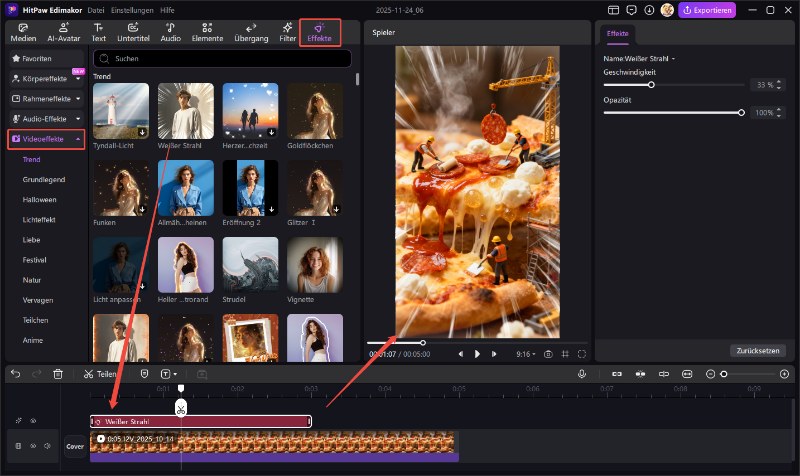Click the undo arrow in timeline toolbar

(15, 373)
